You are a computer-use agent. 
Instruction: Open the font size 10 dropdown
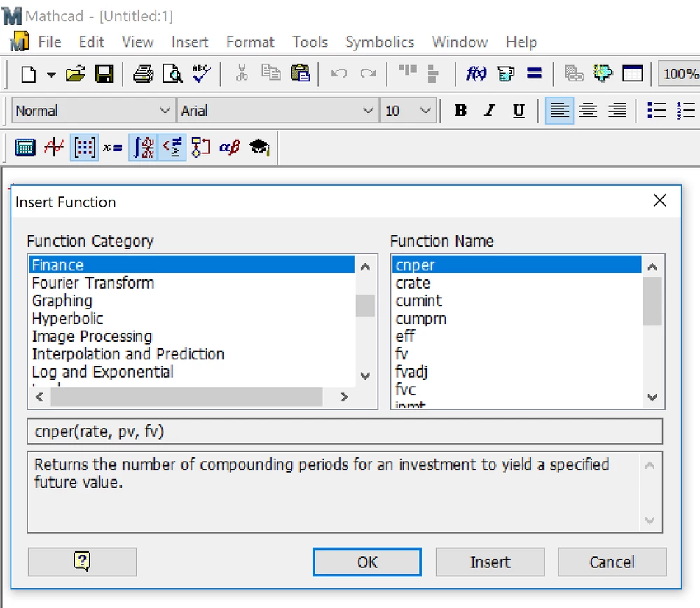pyautogui.click(x=425, y=110)
